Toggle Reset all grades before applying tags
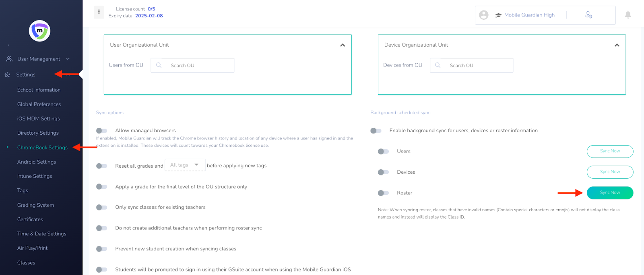This screenshot has height=275, width=644. pyautogui.click(x=102, y=166)
